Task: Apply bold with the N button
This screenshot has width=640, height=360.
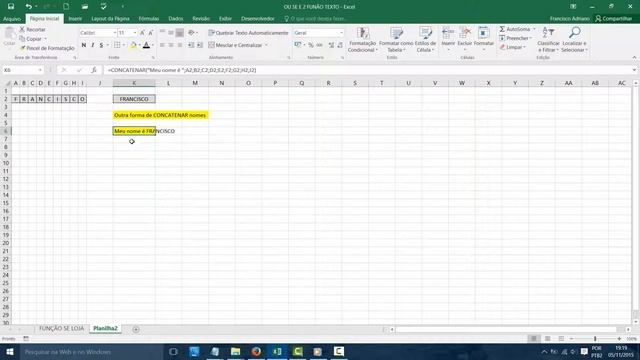Action: tap(84, 45)
